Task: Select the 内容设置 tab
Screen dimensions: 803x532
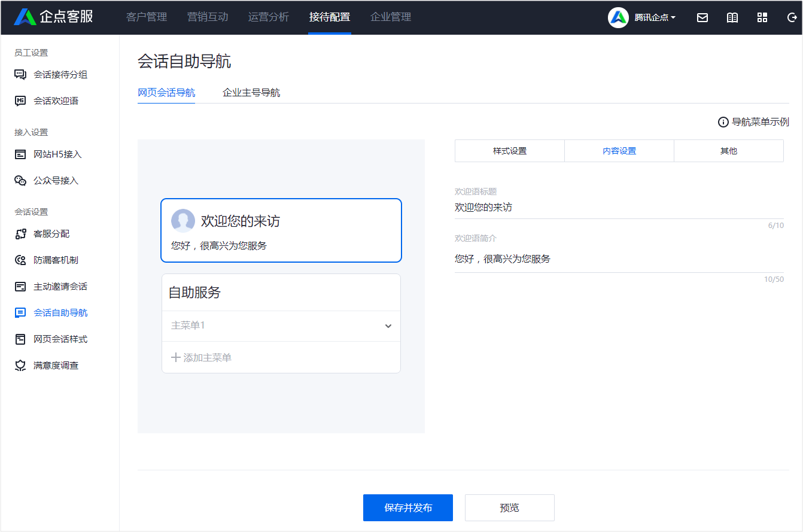Action: [619, 151]
